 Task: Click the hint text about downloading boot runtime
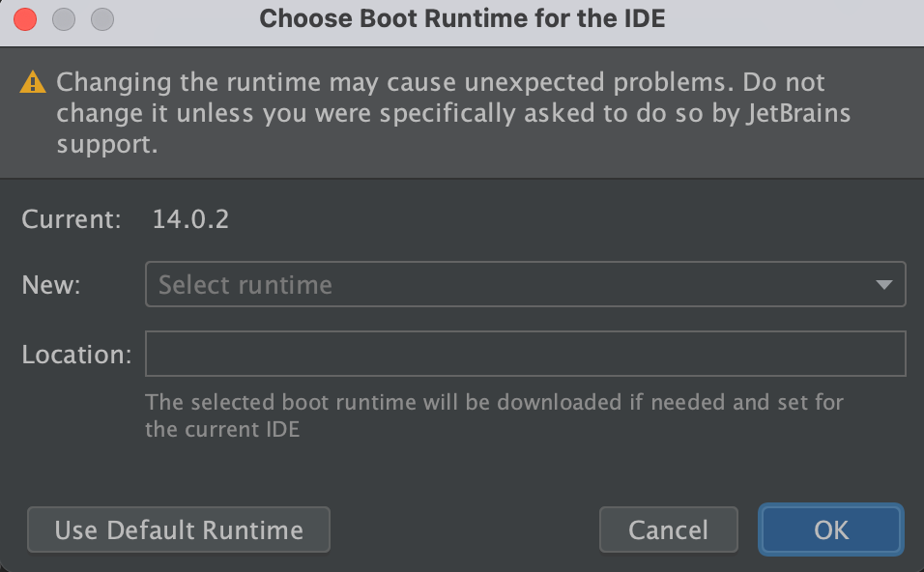coord(494,415)
